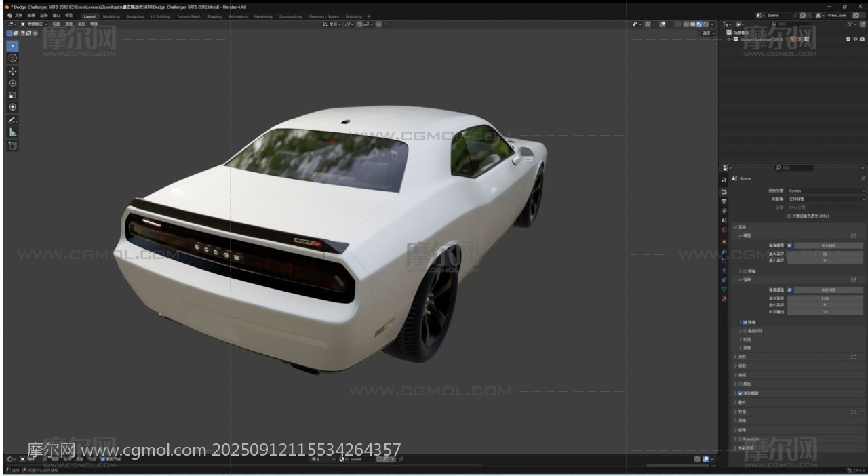Toggle Dodge_Challenger collection exclude checkbox
The height and width of the screenshot is (476, 868).
click(848, 39)
